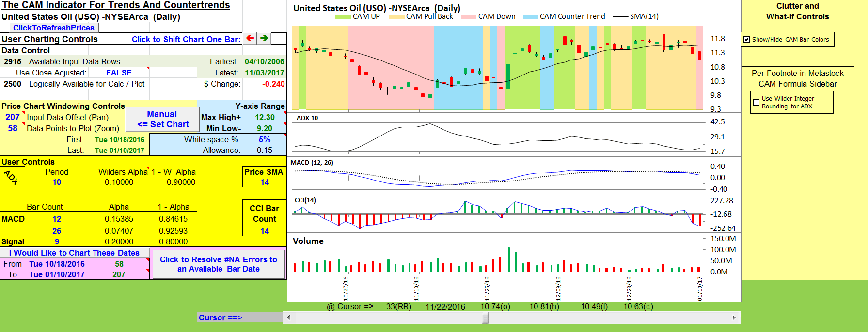Screen dimensions: 868x332
Task: Select the Min Low- value 9.20
Action: (x=265, y=128)
